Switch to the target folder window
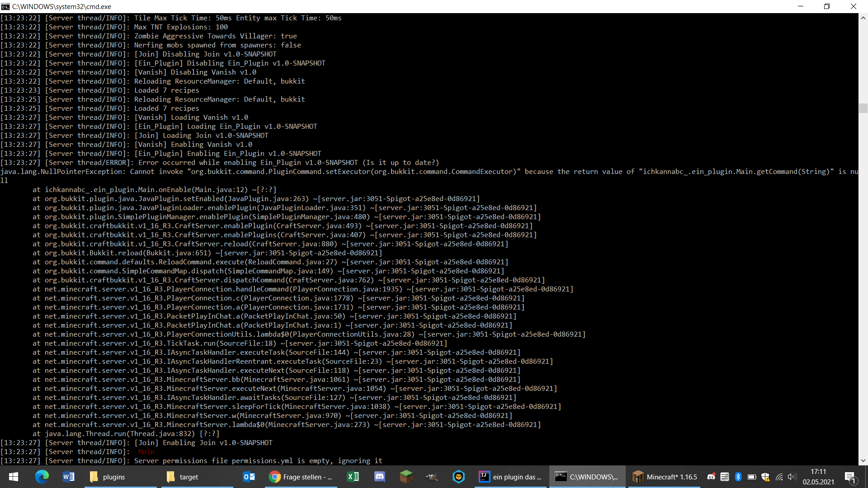The width and height of the screenshot is (868, 488). 197,477
